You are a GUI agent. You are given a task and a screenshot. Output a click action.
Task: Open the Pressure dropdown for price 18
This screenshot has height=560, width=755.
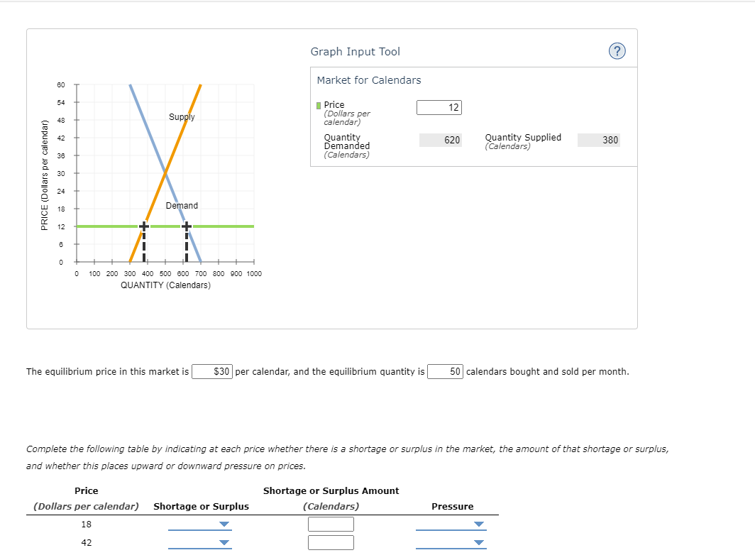click(x=450, y=524)
